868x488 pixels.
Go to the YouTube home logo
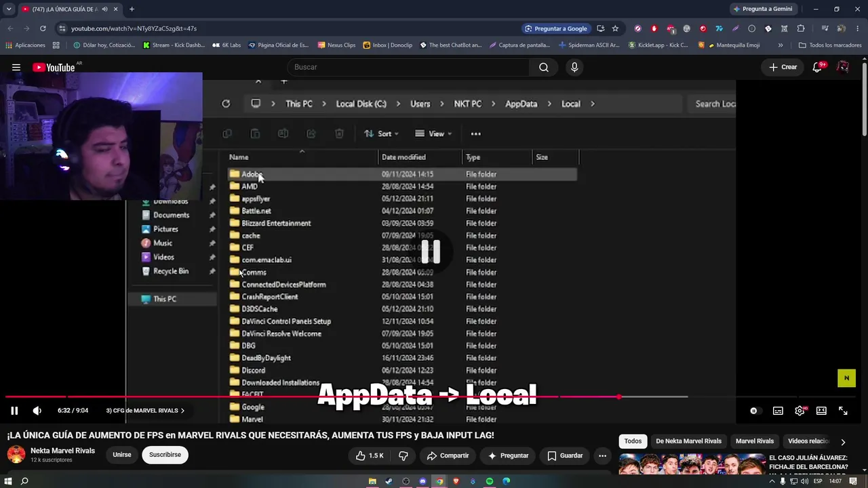click(x=54, y=67)
